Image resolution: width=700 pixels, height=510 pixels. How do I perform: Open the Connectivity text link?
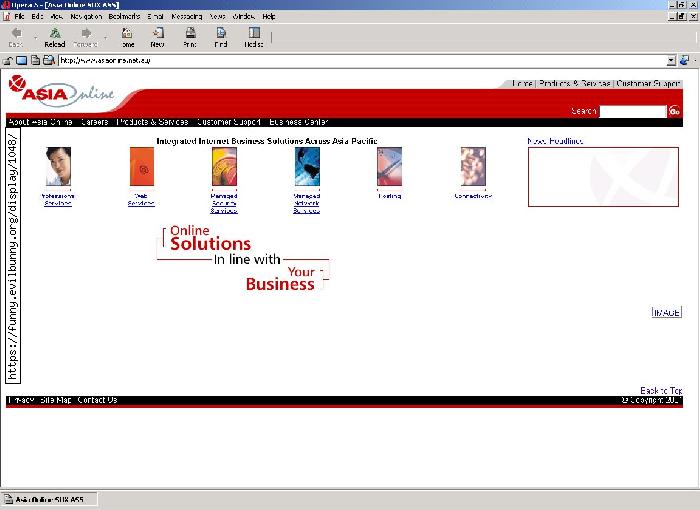(x=473, y=196)
